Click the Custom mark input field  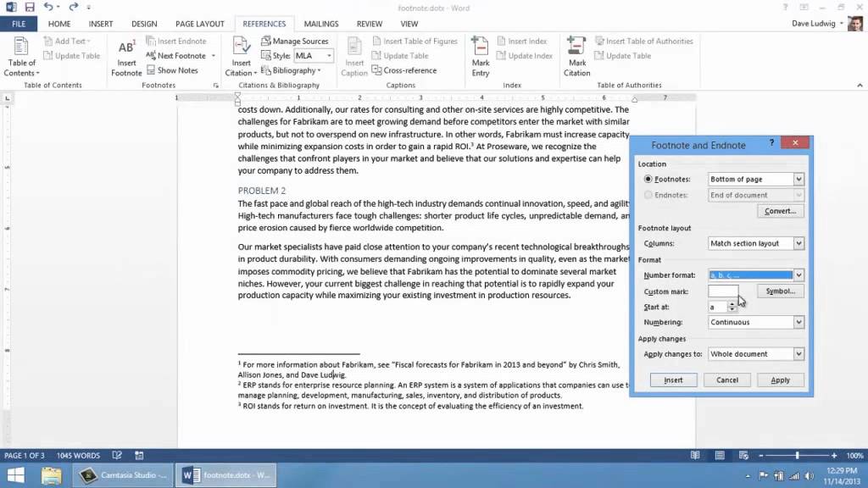(723, 291)
